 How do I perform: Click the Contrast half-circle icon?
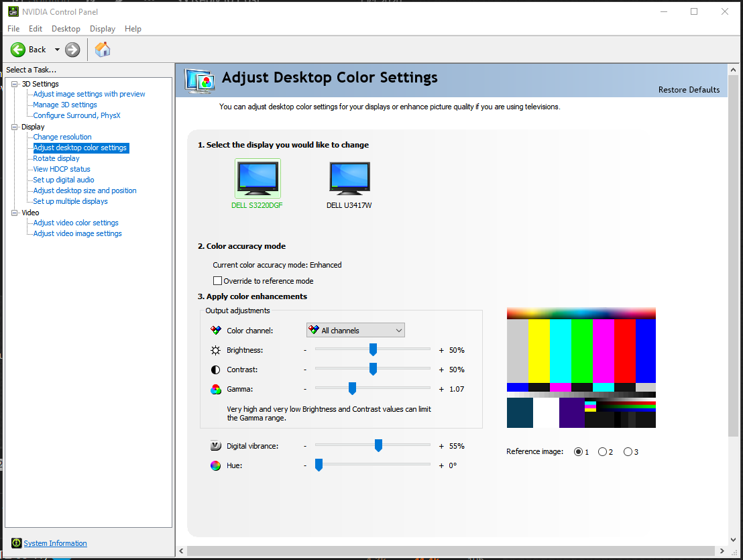[x=216, y=370]
